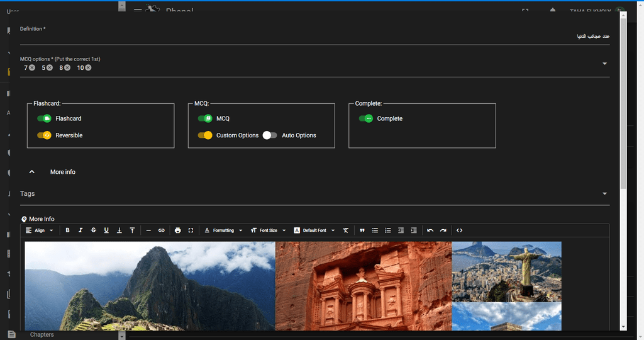644x340 pixels.
Task: Remove the MCQ option chip 10
Action: point(89,67)
